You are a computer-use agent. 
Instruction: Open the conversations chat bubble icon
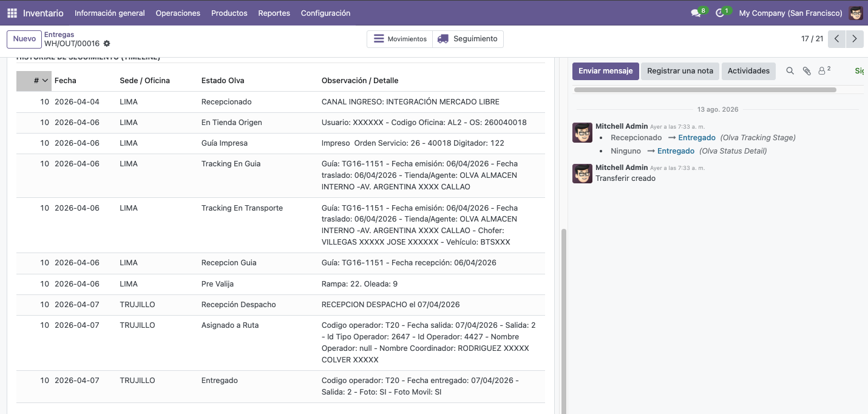coord(696,13)
